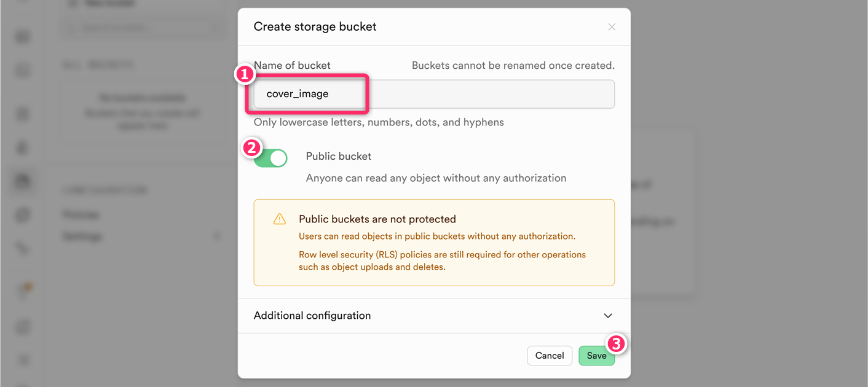Click the chevron beside Settings
This screenshot has height=387, width=868.
coord(216,237)
